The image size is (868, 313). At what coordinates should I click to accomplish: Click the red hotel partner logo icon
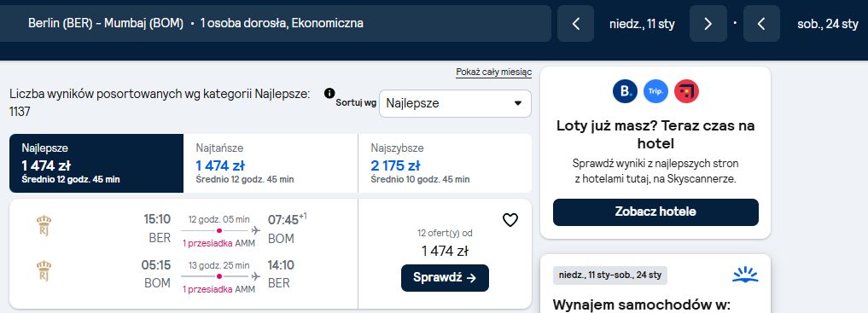click(686, 91)
